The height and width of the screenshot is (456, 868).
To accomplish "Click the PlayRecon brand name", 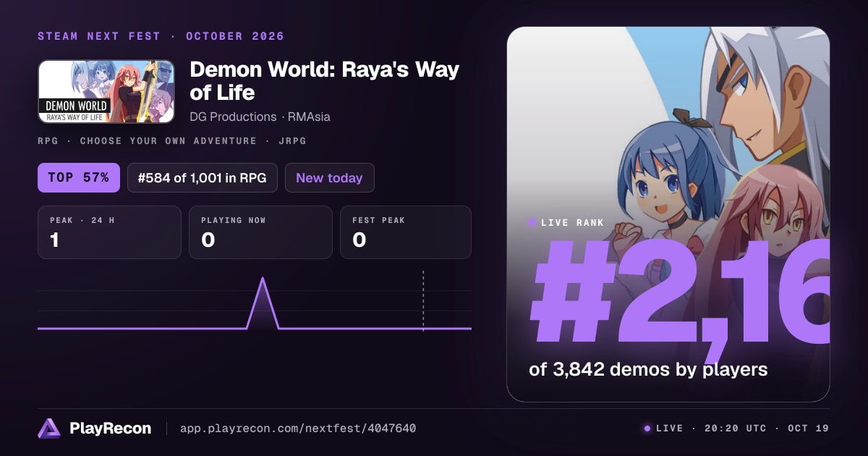I will coord(110,428).
